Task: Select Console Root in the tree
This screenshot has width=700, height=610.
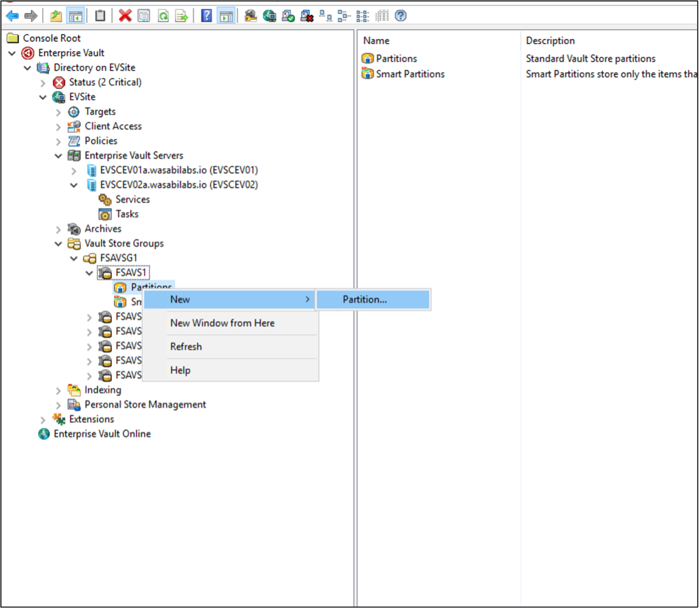Action: tap(52, 38)
